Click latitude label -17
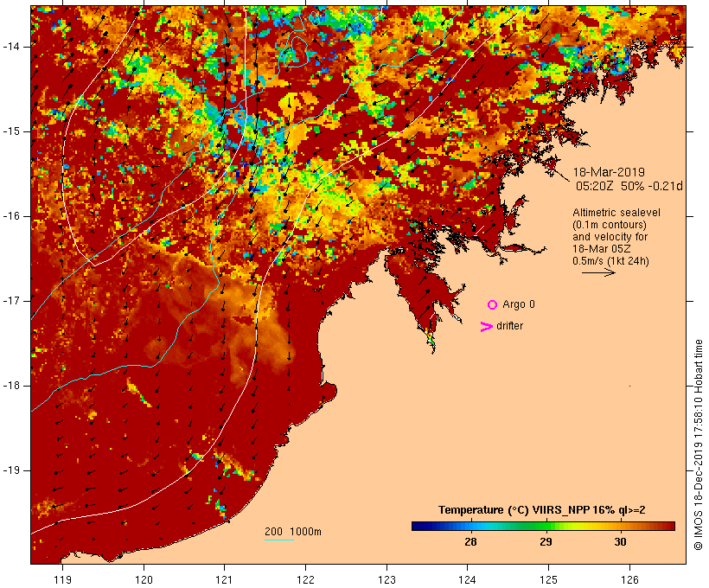The height and width of the screenshot is (588, 709). pos(11,301)
